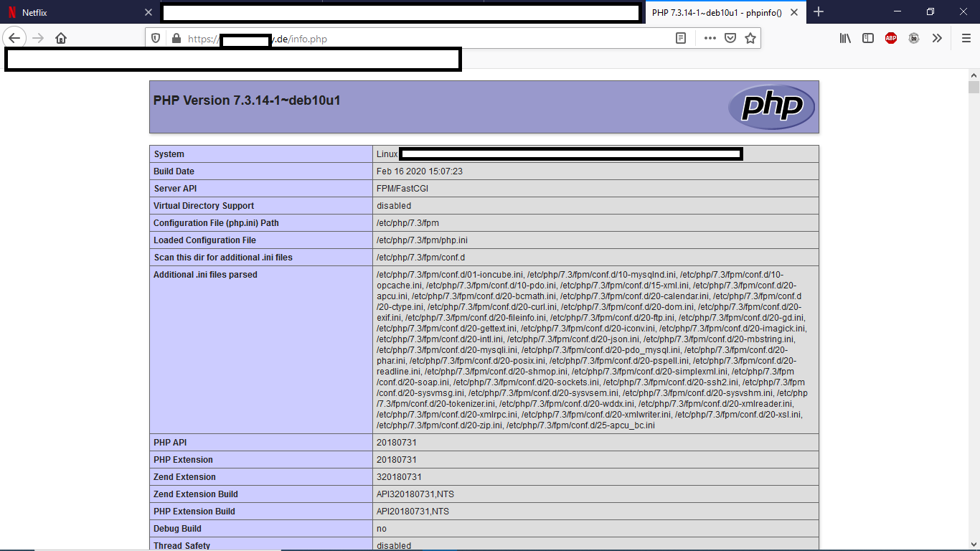Open the Library bookmarks and history
980x551 pixels.
click(845, 39)
